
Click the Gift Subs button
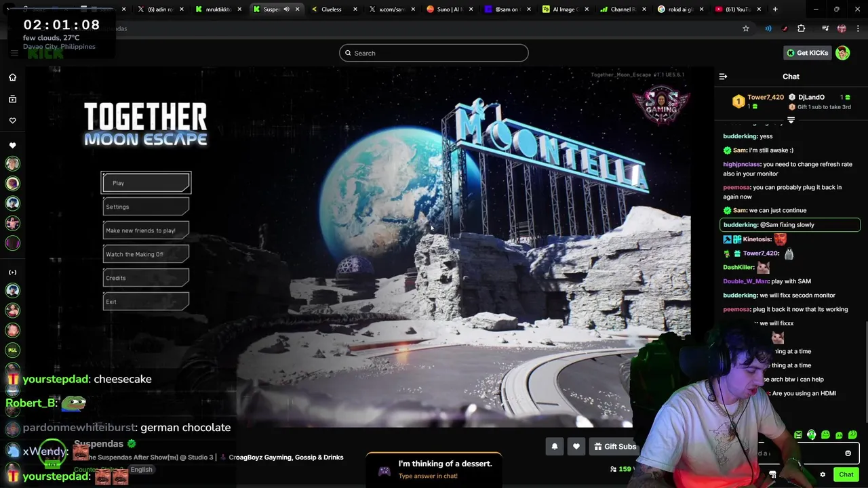click(614, 447)
